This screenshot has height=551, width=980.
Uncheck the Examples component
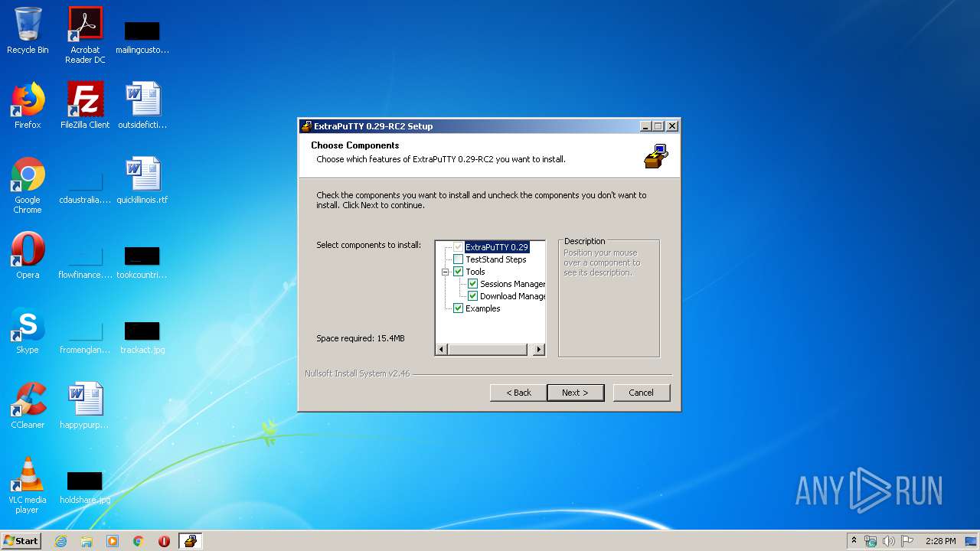coord(458,308)
